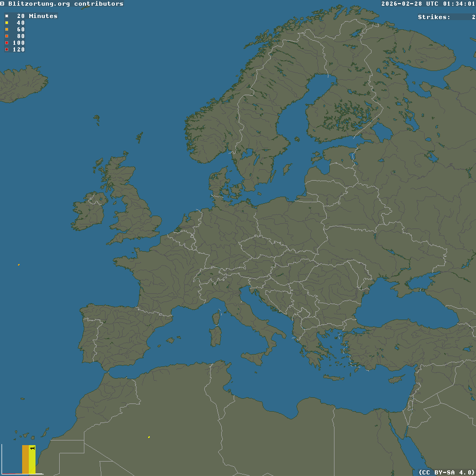The width and height of the screenshot is (476, 476).
Task: Click the island of Sardinia
Action: coord(216,336)
